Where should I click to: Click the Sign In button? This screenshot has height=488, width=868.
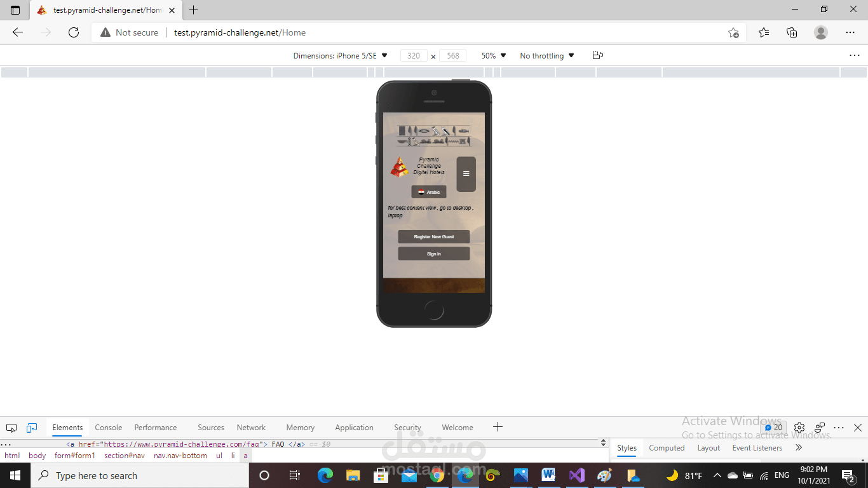pos(434,254)
